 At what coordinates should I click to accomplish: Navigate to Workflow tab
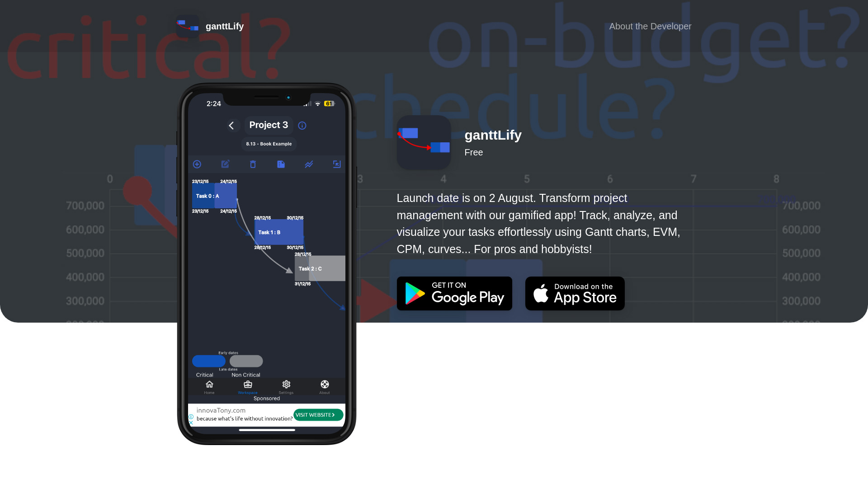tap(247, 387)
